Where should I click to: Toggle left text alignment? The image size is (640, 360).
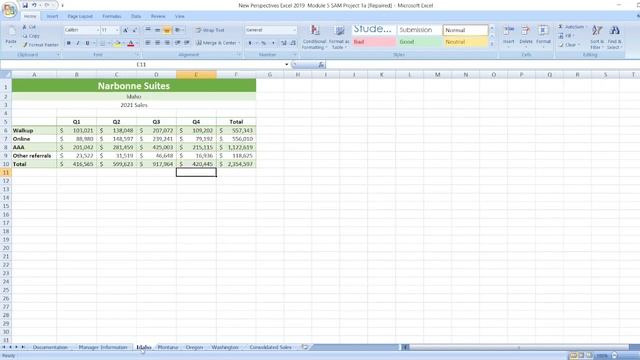(x=148, y=43)
